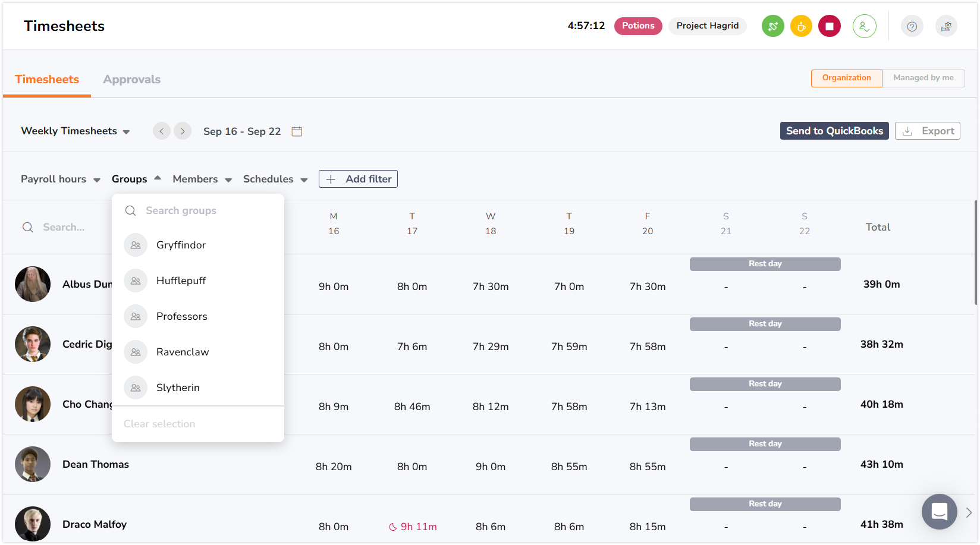This screenshot has height=545, width=980.
Task: Click the Professors group icon
Action: (x=136, y=316)
